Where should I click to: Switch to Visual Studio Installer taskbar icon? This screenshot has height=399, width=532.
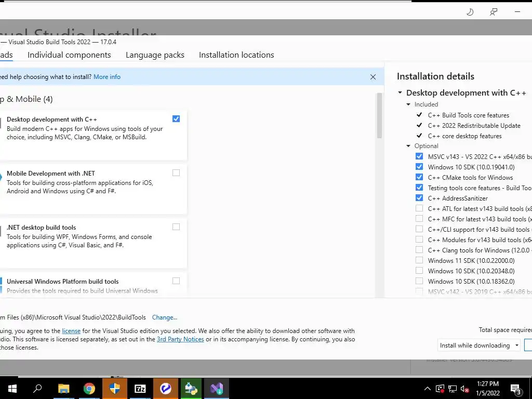(217, 389)
